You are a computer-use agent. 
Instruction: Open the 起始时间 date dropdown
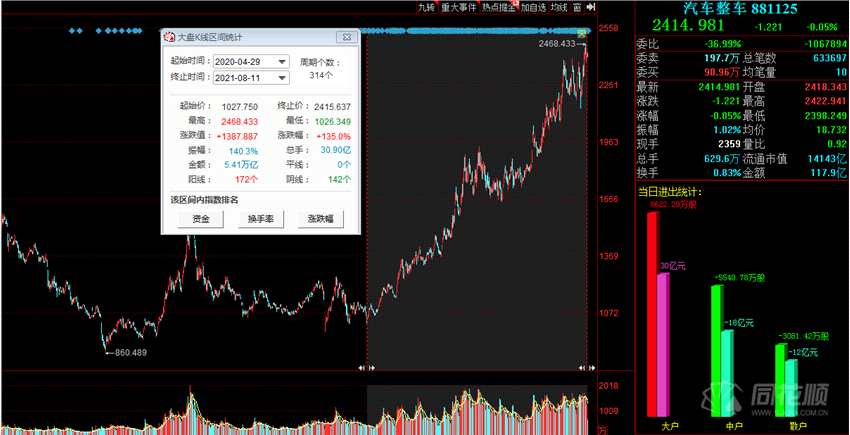[282, 62]
